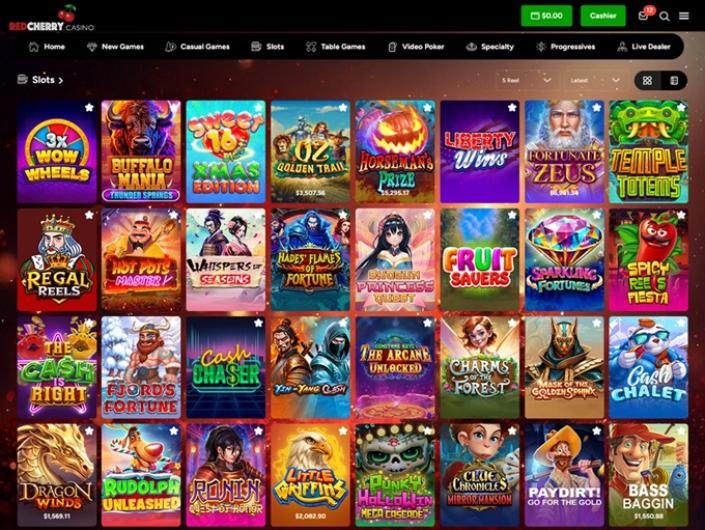Favorite the 3x Wow Wheels game

pos(89,107)
